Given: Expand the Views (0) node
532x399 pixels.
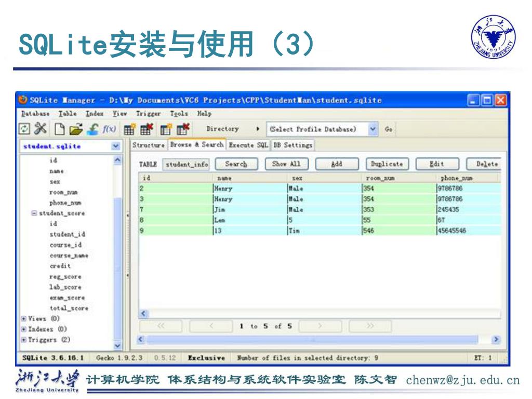Looking at the screenshot, I should (24, 318).
